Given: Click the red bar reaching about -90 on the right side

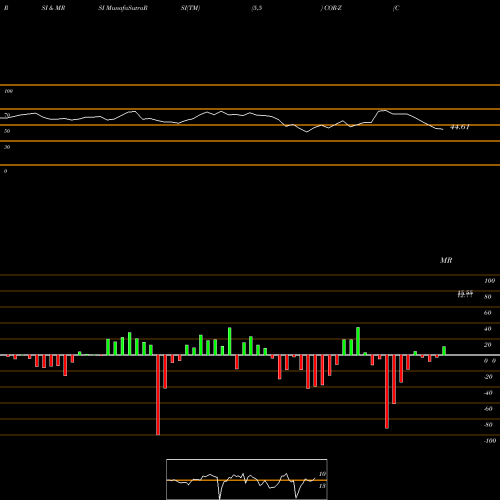Looking at the screenshot, I should click(x=387, y=392).
